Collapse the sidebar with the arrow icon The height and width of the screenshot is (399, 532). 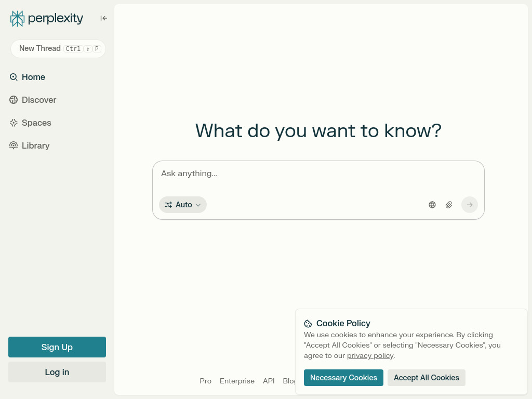[104, 18]
